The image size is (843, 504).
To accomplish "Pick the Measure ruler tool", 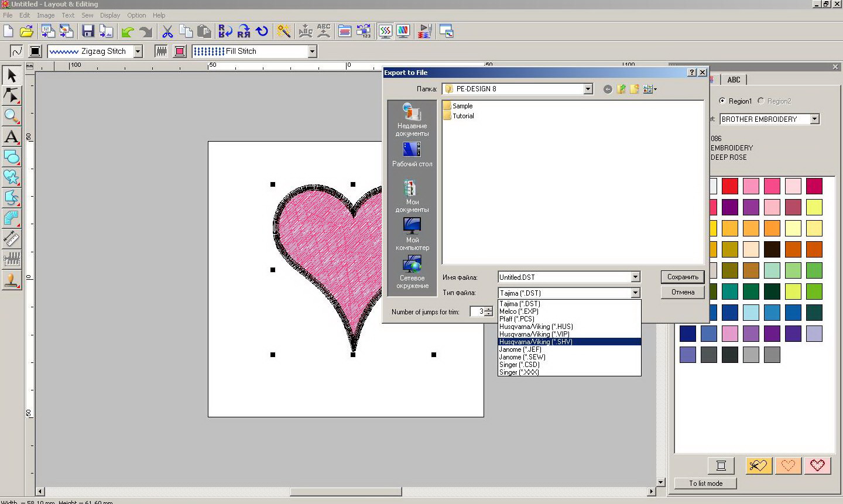I will point(11,238).
